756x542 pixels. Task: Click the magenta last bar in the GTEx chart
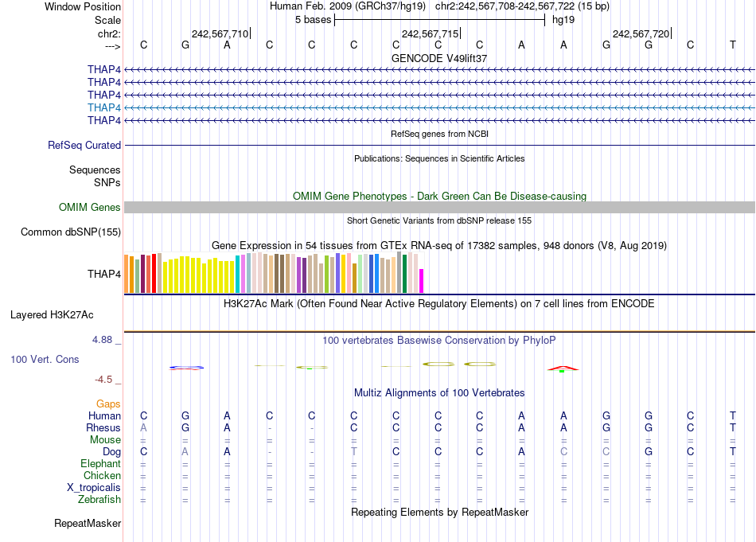point(422,281)
